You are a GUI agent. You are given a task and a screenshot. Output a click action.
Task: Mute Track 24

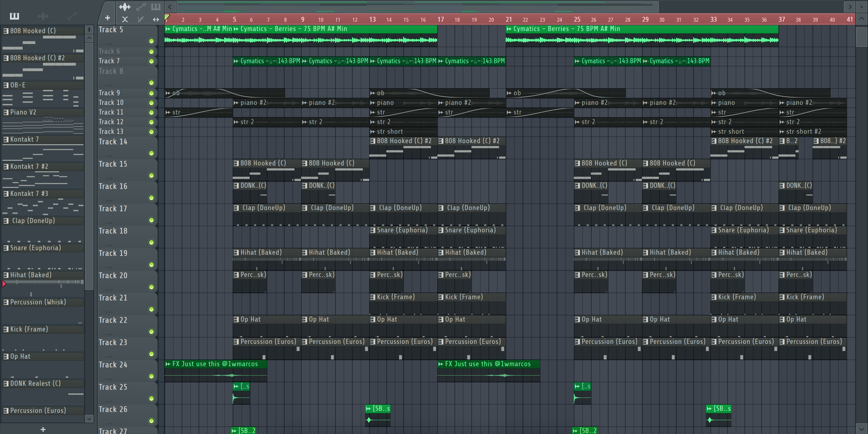[x=151, y=376]
